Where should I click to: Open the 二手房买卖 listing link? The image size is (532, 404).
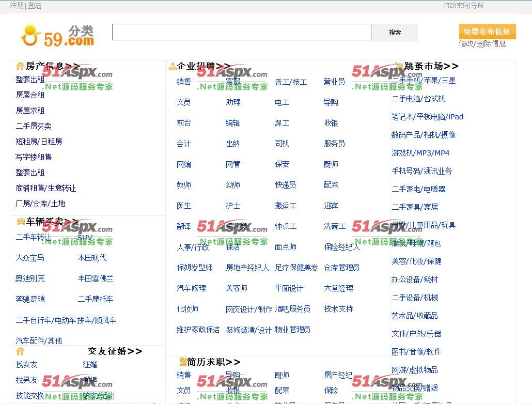click(x=34, y=126)
